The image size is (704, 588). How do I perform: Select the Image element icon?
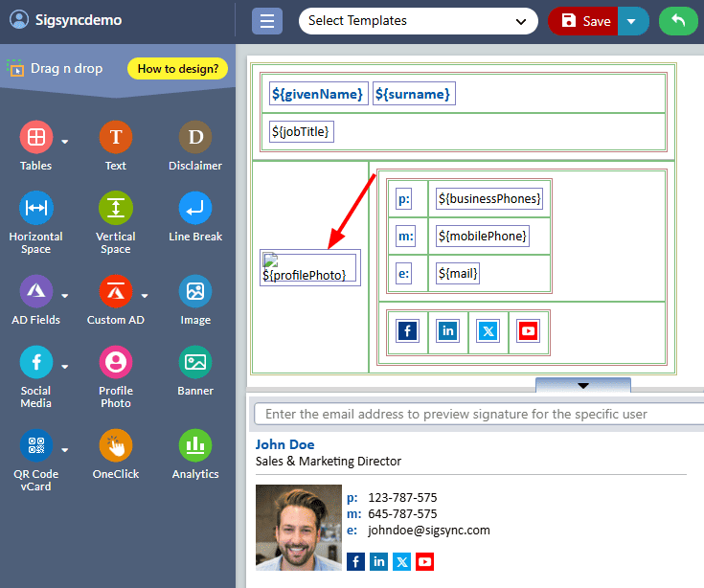pos(195,291)
